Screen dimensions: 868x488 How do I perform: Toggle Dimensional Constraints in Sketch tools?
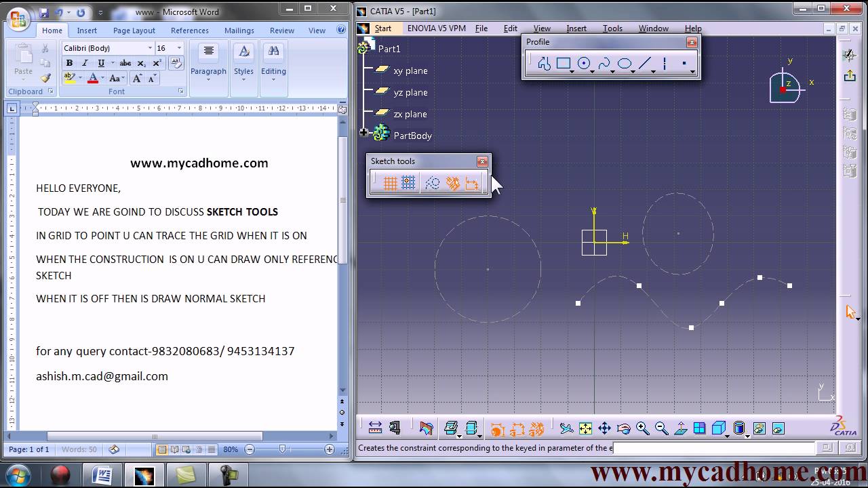tap(472, 183)
